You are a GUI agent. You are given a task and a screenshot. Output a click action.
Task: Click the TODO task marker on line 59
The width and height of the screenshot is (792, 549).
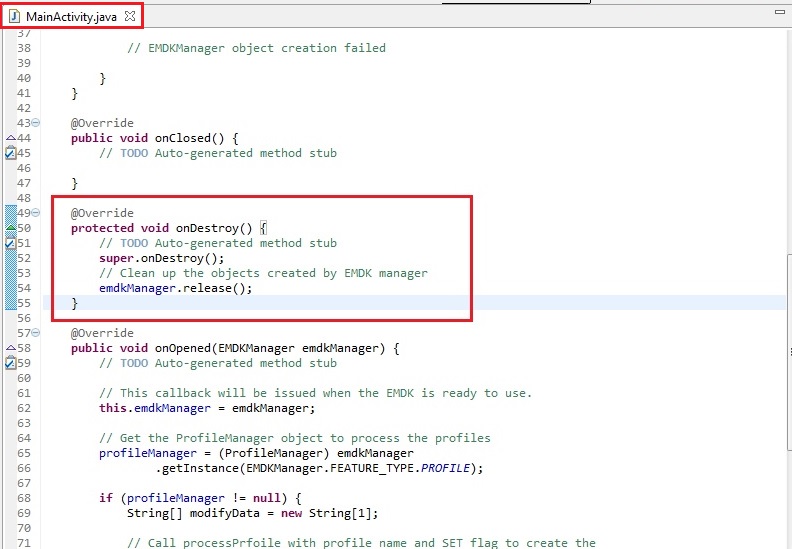point(10,363)
